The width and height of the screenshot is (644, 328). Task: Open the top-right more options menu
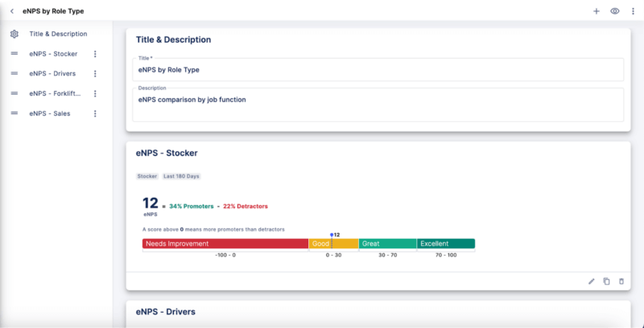point(633,11)
